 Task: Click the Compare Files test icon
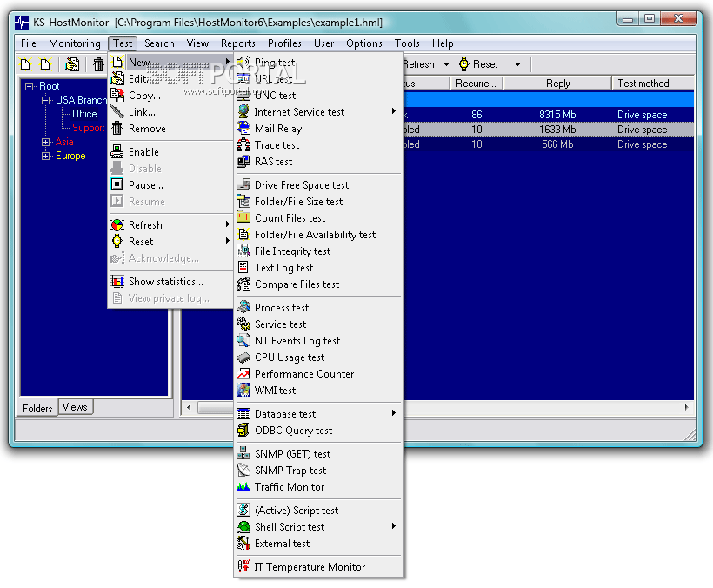(243, 284)
